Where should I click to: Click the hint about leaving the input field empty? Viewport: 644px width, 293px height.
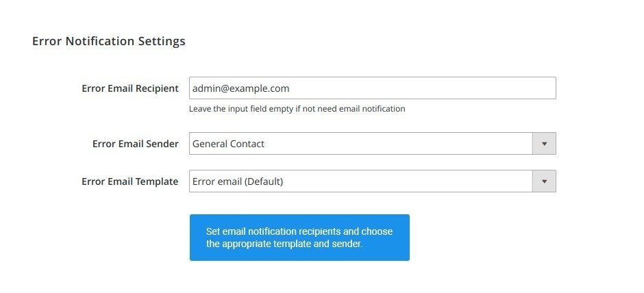[x=297, y=109]
